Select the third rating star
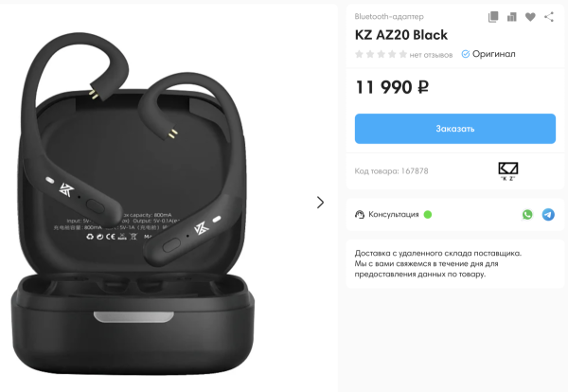Screen dimensions: 568x392 [382, 54]
